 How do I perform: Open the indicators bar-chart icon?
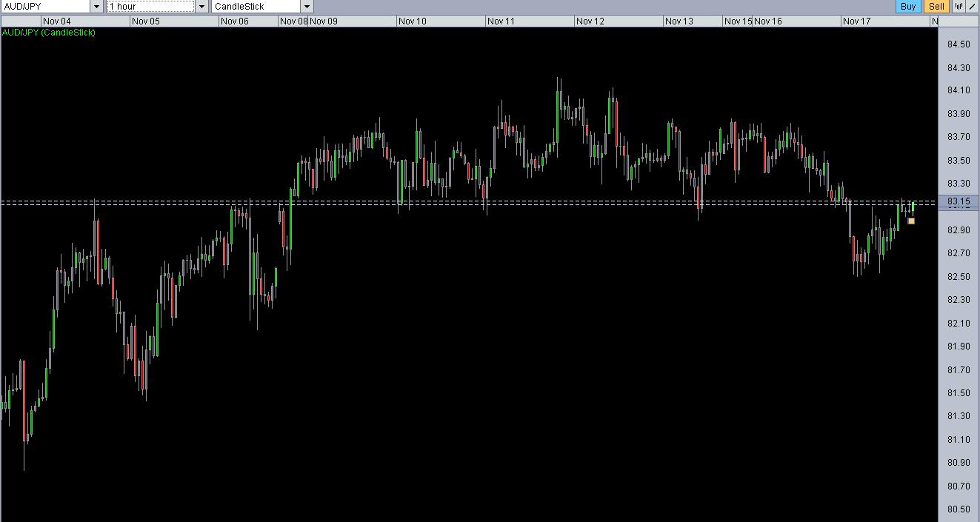(959, 7)
